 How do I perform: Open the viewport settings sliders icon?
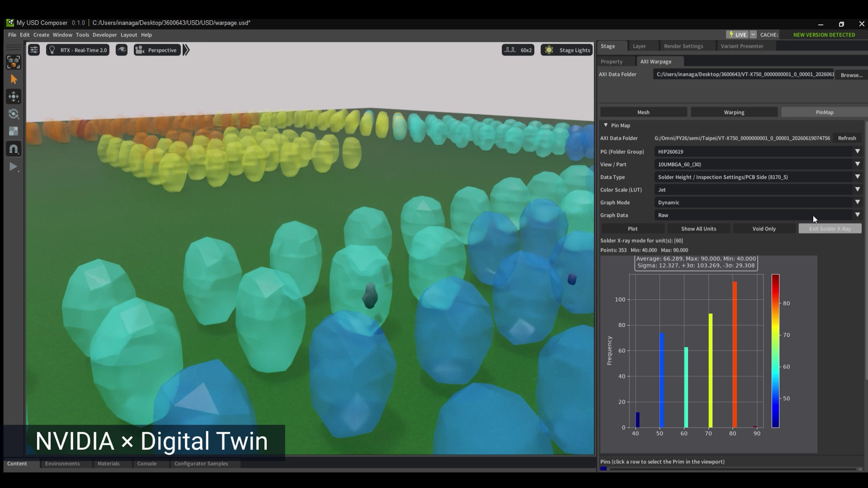(34, 50)
